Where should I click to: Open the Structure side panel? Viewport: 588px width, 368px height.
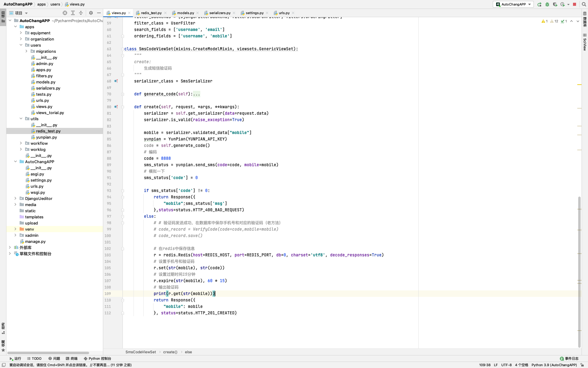point(3,329)
